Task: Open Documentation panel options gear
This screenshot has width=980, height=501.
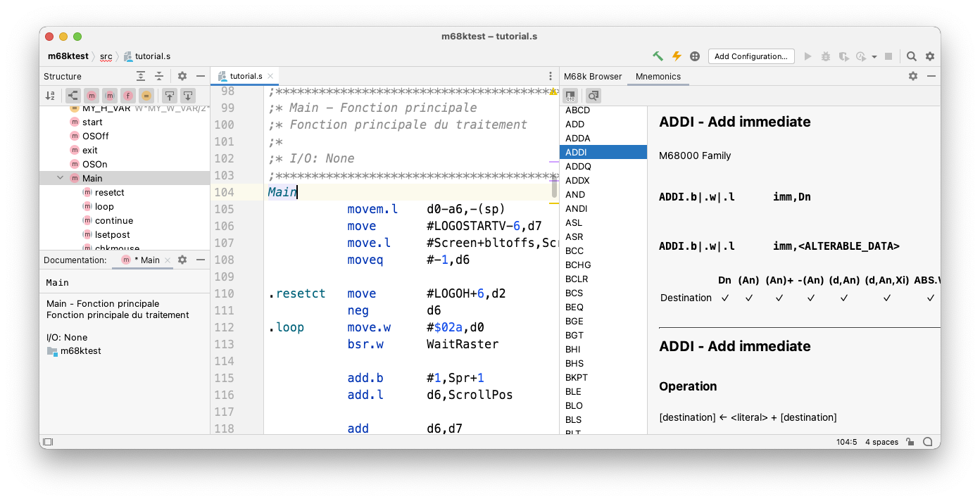Action: (x=182, y=260)
